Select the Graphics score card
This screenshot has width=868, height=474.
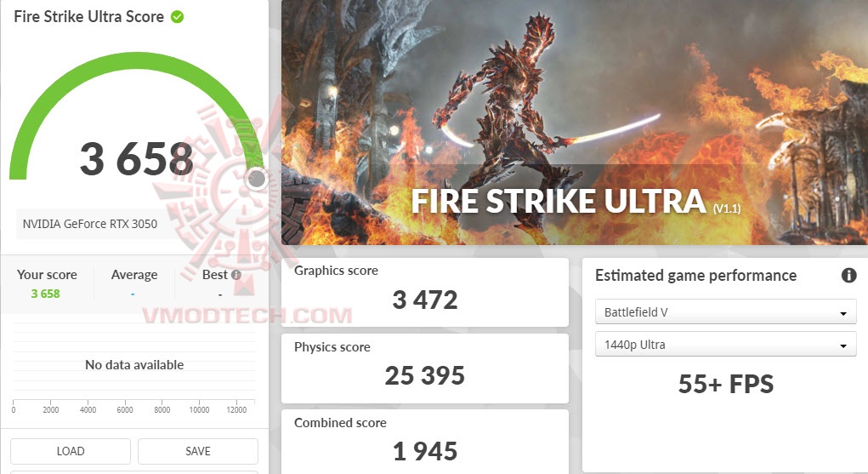click(x=424, y=291)
